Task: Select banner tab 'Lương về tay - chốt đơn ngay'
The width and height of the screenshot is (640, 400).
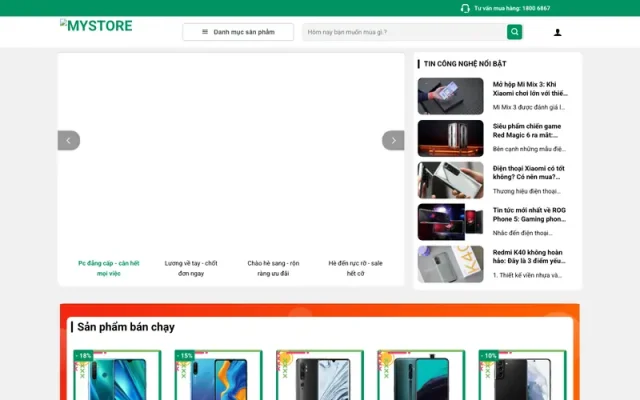Action: point(191,268)
